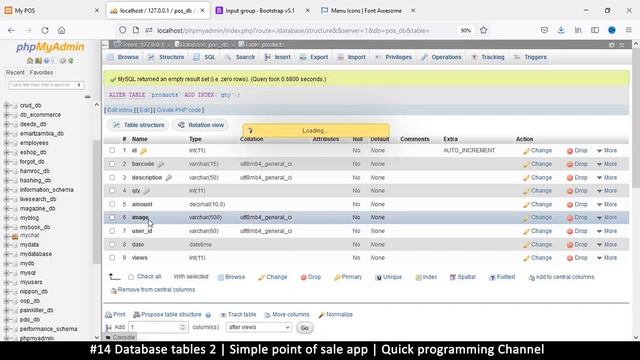Click the index key icon beside barcode
Screen dimensions: 640x360
[161, 164]
